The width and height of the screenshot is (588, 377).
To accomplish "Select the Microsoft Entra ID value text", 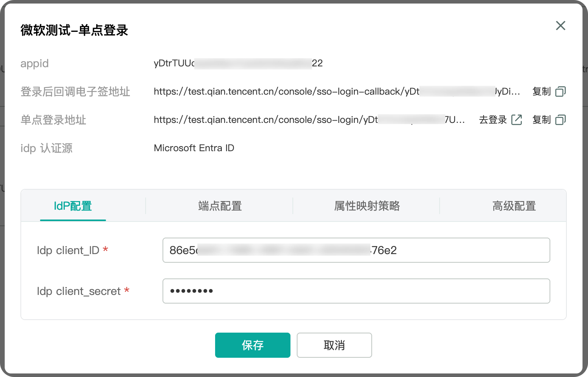I will [194, 148].
